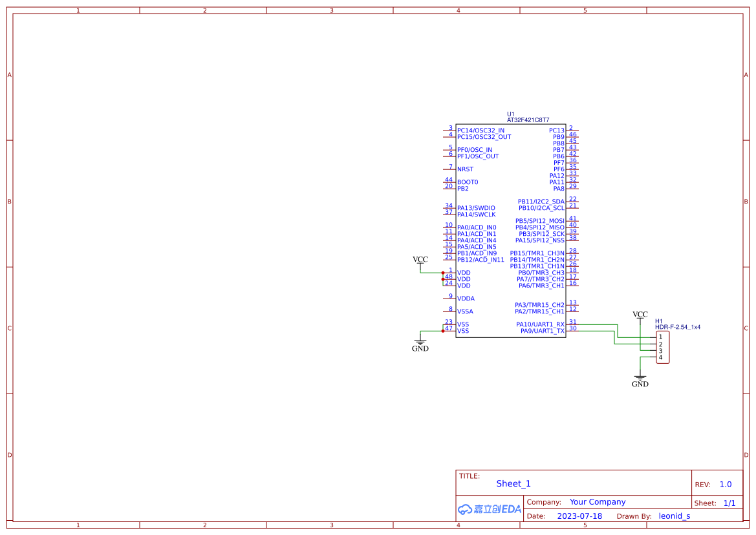Screen dimensions: 756x535
Task: Click the red junction dot on pin 47 VSS
Action: (443, 331)
